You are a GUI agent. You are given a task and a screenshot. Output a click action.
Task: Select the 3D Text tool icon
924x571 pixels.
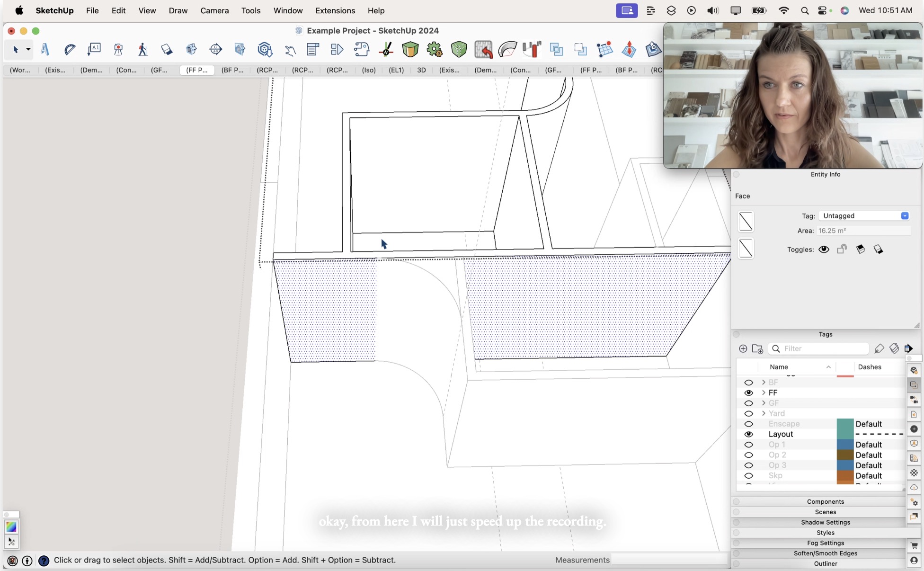point(44,49)
